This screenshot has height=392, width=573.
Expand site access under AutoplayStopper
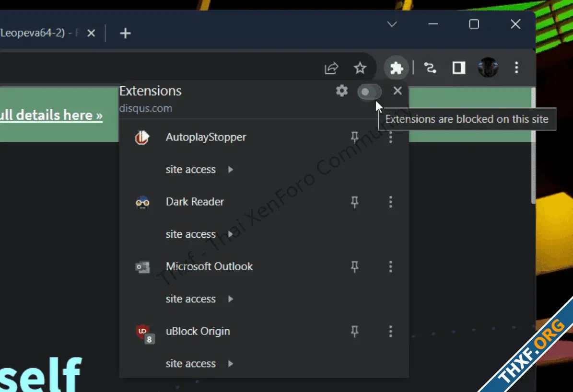(x=199, y=170)
